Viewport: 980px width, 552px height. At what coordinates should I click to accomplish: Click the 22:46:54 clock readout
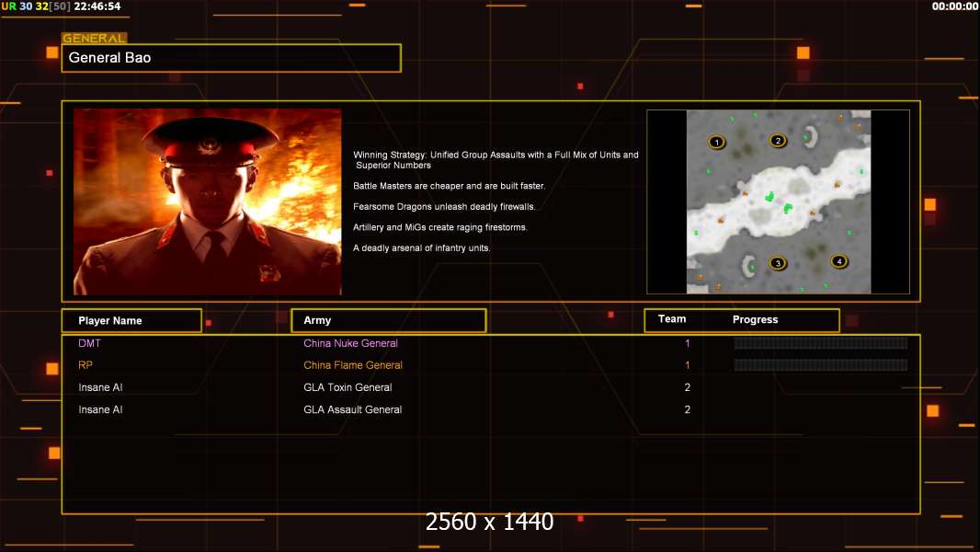tap(97, 6)
